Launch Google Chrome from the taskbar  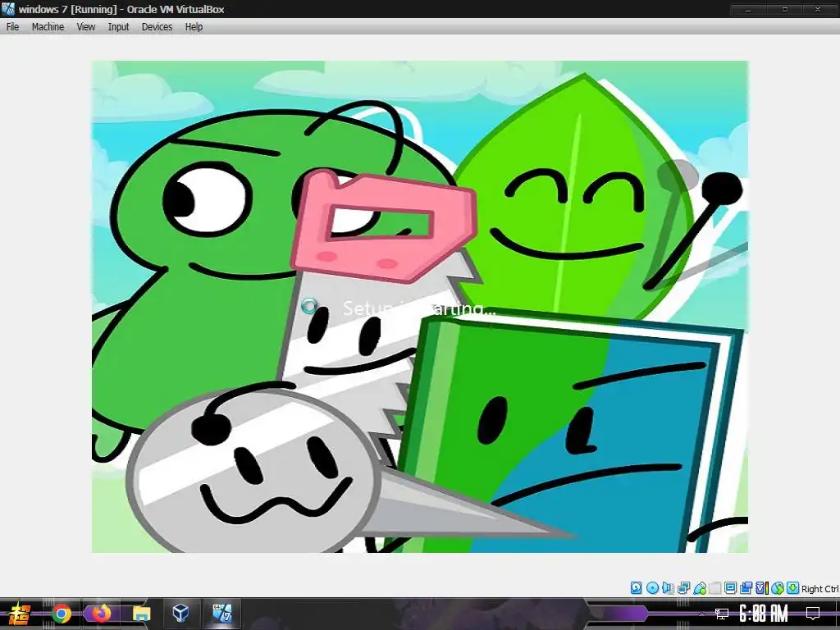click(61, 614)
